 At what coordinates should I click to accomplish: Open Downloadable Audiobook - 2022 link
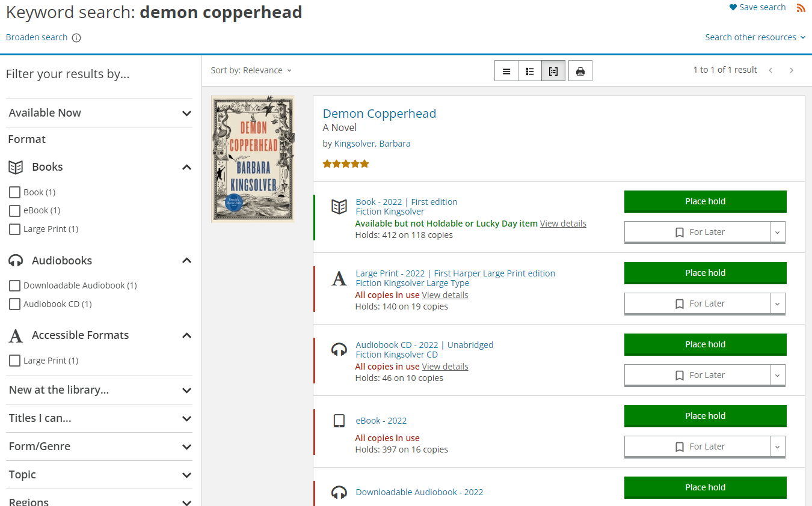[x=420, y=492]
